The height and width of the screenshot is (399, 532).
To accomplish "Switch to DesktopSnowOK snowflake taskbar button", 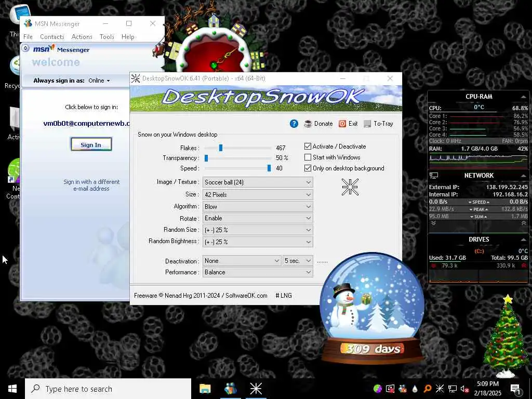I will (x=256, y=389).
